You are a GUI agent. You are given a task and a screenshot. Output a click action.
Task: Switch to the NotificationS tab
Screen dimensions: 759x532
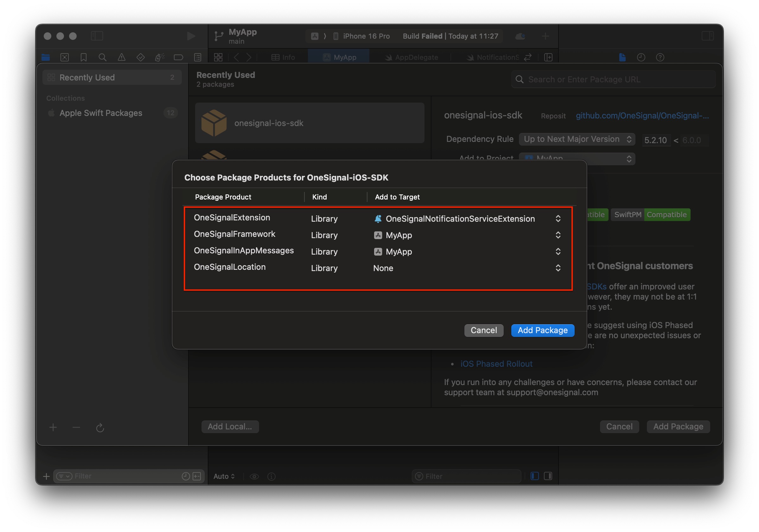493,57
